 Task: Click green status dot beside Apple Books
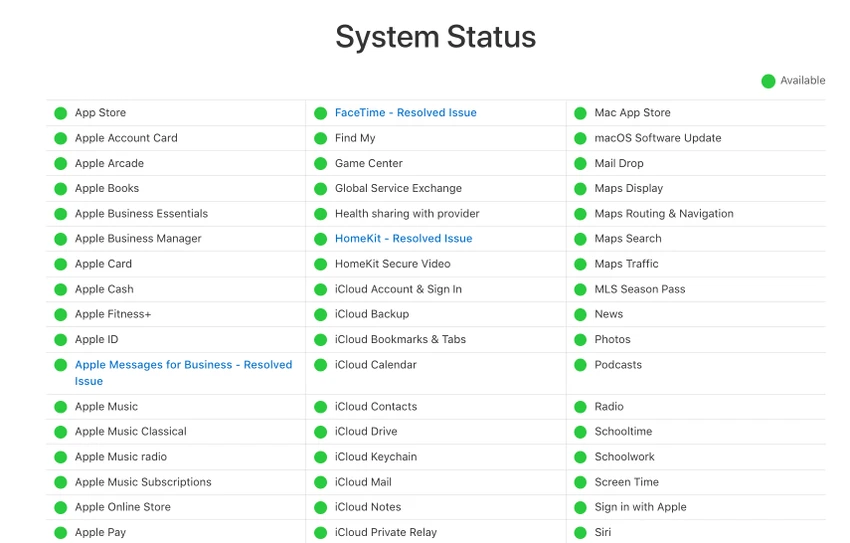pyautogui.click(x=61, y=189)
